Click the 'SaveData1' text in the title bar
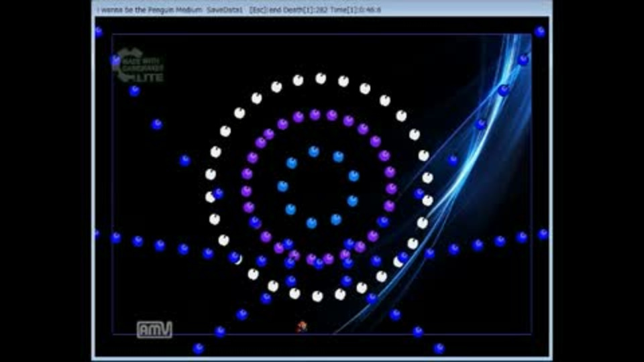The height and width of the screenshot is (362, 644). (x=225, y=9)
